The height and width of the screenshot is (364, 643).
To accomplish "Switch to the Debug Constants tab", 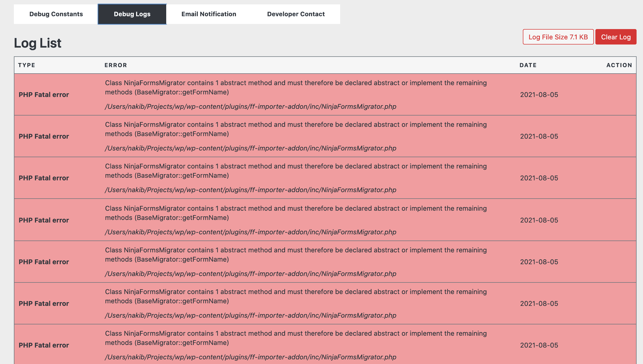I will [56, 14].
